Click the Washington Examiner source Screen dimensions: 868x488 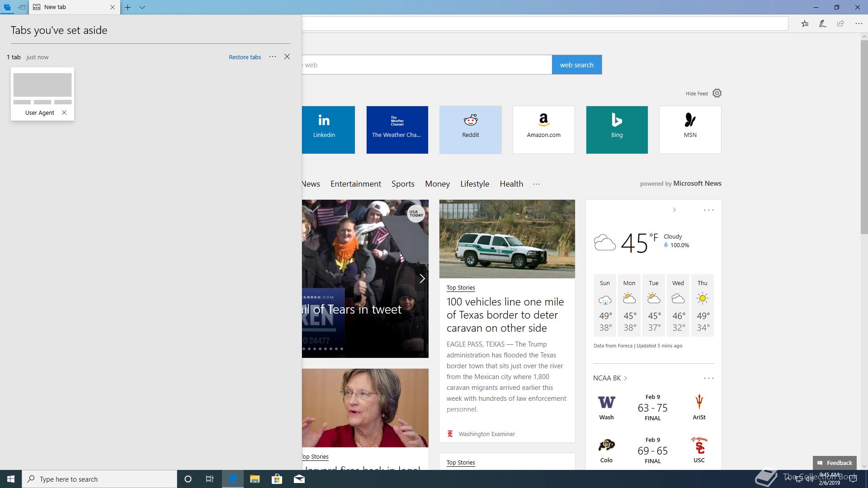(486, 434)
